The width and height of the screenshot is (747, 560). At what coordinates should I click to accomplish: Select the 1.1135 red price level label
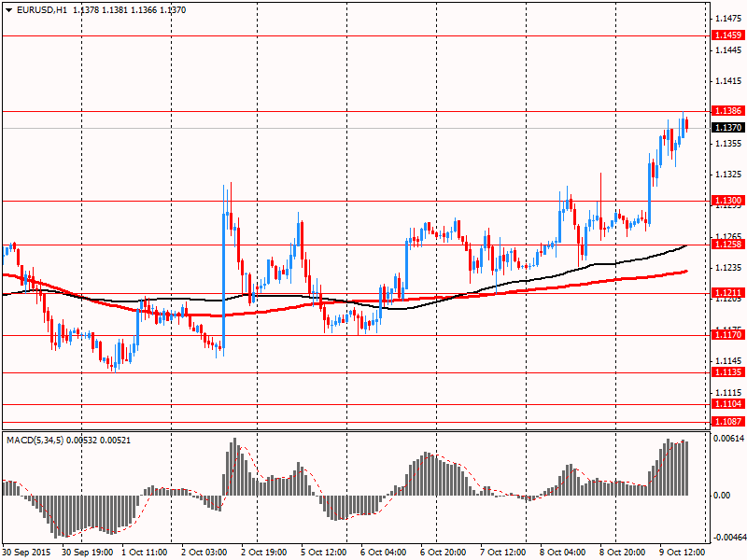tap(727, 371)
